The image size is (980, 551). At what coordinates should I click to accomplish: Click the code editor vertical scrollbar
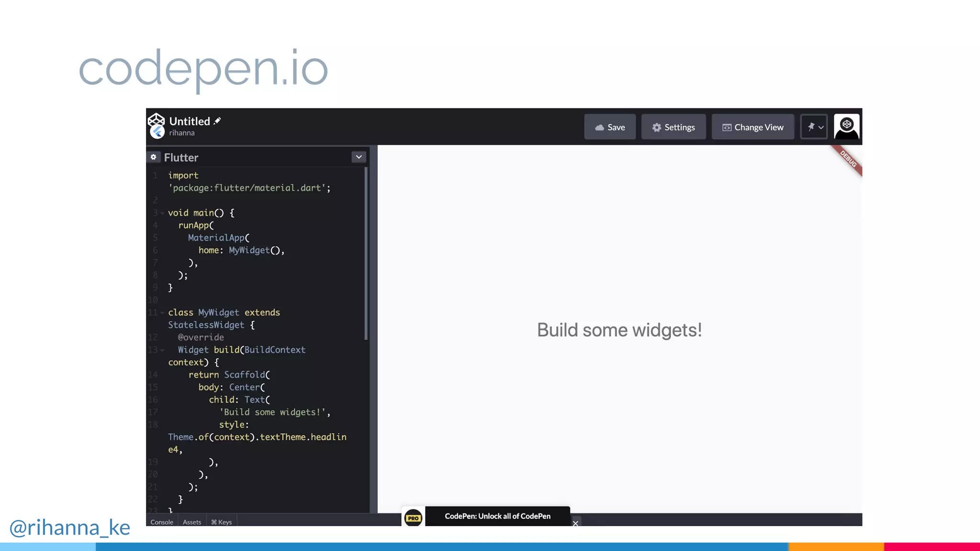[x=366, y=253]
